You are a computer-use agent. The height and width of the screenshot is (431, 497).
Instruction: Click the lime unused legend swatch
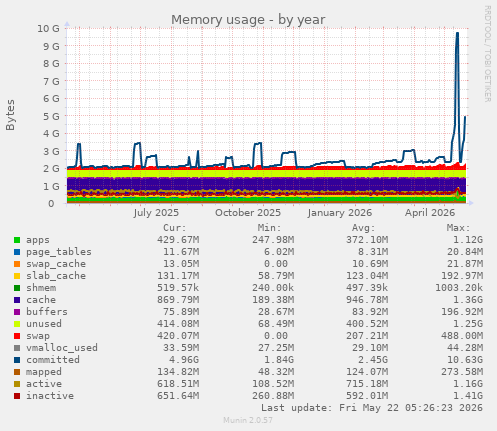coord(17,324)
